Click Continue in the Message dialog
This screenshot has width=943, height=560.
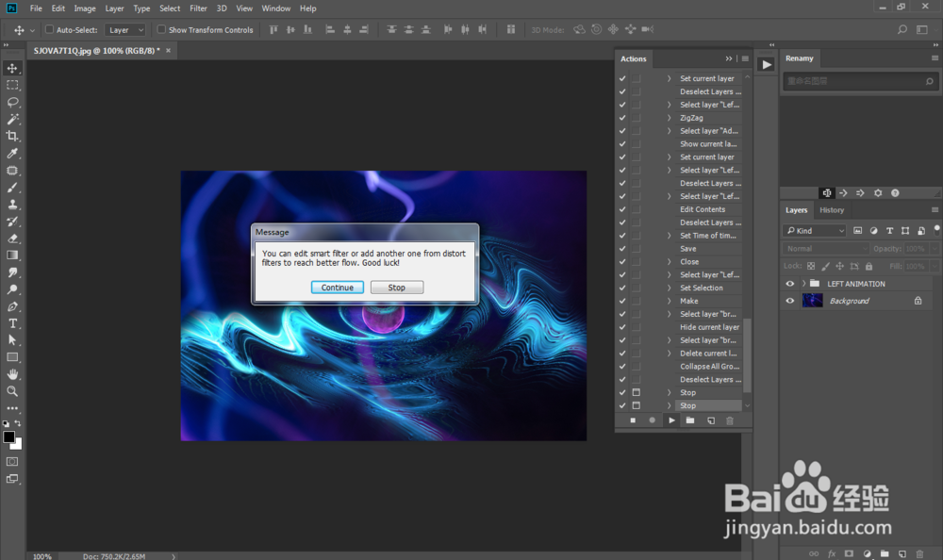(338, 288)
